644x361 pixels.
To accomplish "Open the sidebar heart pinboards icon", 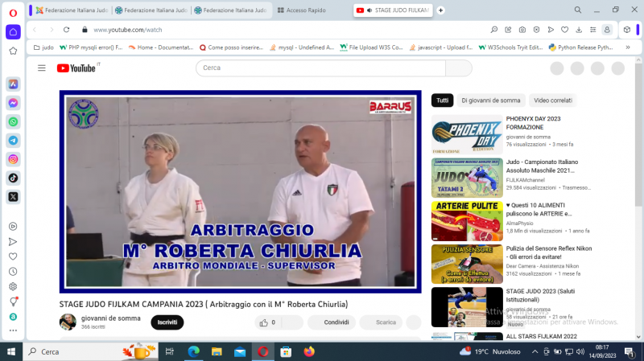I will (x=13, y=256).
